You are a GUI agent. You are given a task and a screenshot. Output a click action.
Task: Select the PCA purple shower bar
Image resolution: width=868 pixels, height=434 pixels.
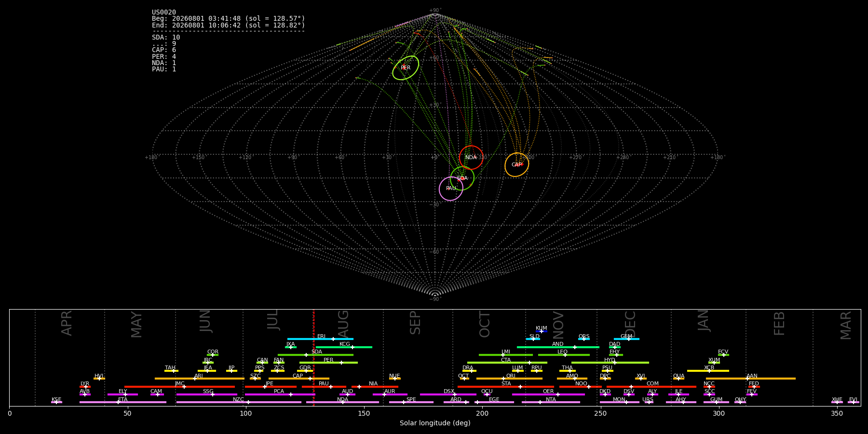point(280,394)
